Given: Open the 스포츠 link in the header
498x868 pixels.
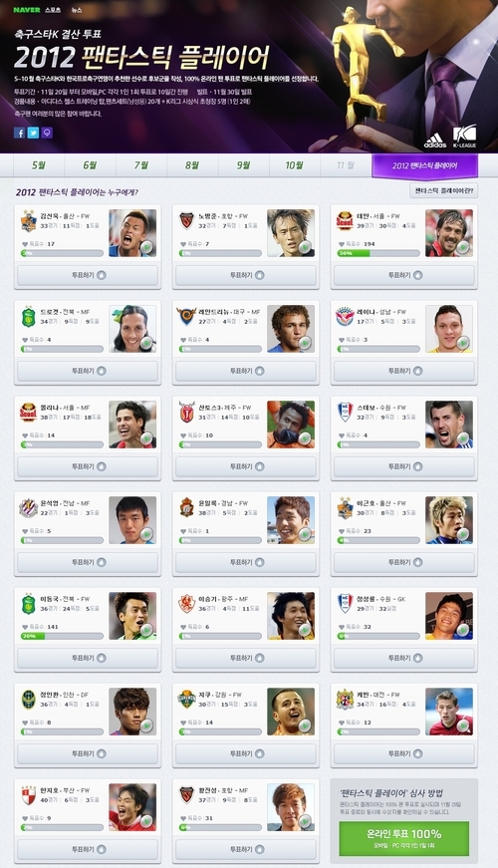Looking at the screenshot, I should tap(53, 10).
